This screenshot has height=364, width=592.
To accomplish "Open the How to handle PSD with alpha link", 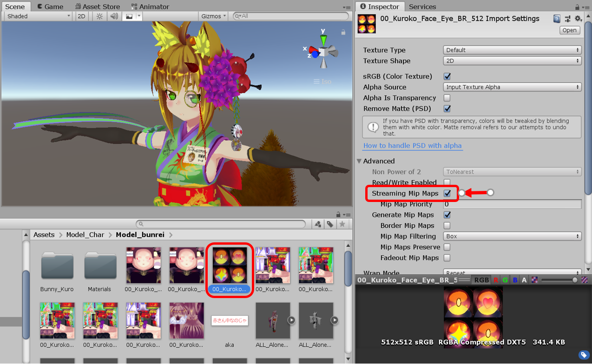I will point(412,146).
